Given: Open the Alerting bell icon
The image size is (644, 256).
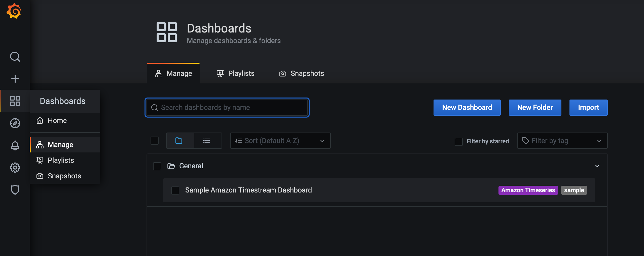Looking at the screenshot, I should point(15,145).
